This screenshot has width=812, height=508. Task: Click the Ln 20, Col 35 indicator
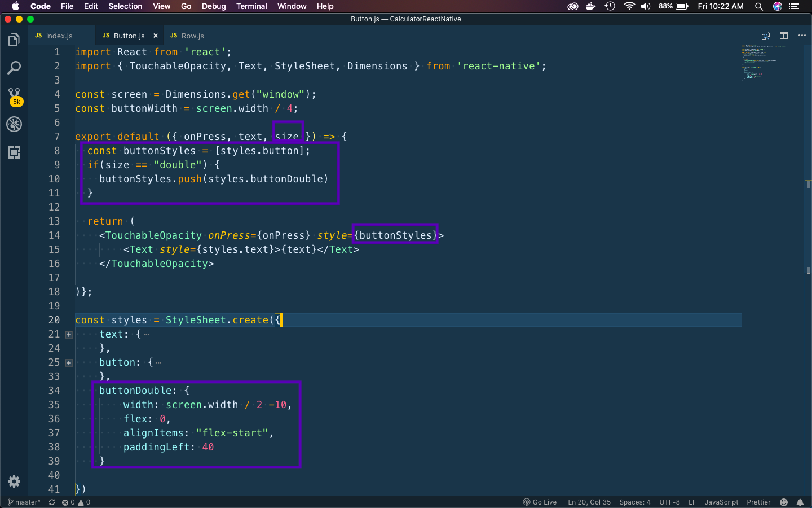(589, 502)
